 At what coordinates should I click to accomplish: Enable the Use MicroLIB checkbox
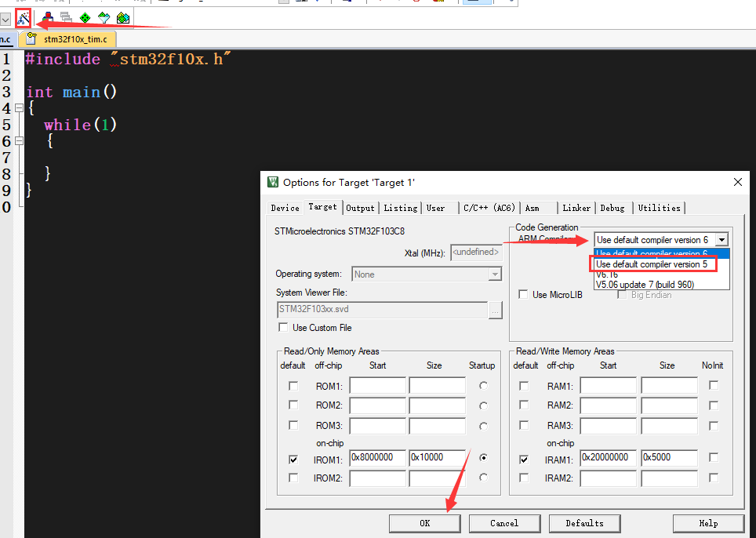tap(523, 295)
